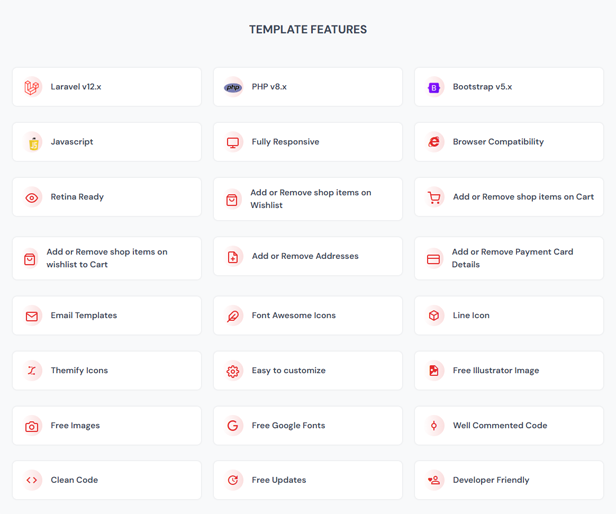Click the Fully Responsive monitor icon
Screen dimensions: 616x514
click(x=233, y=142)
